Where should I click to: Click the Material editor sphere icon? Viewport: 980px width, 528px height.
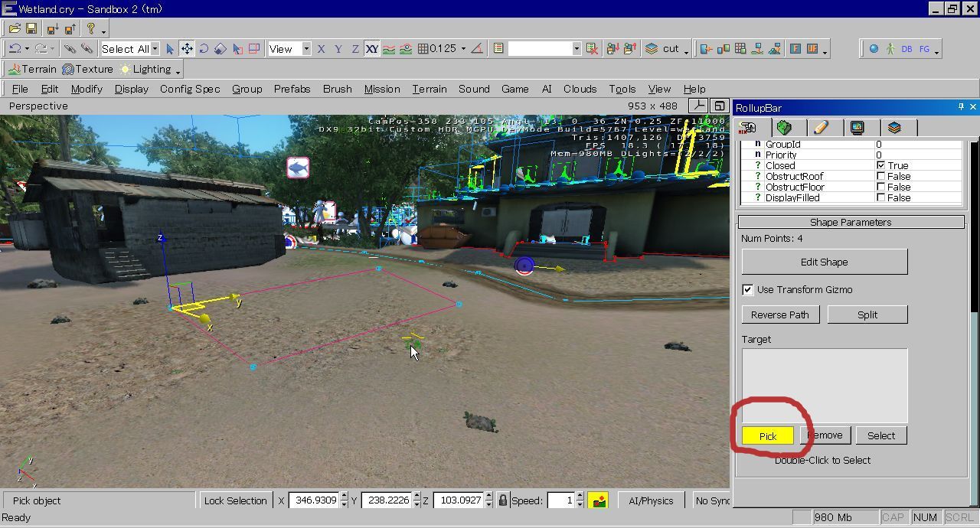point(874,48)
